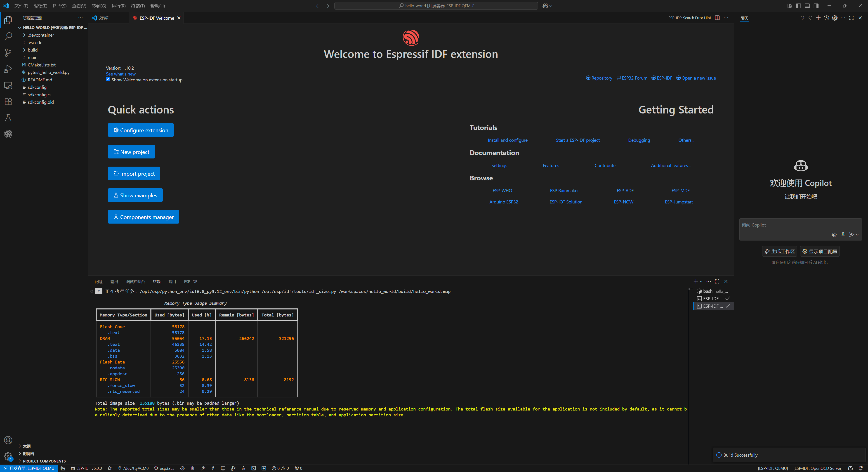
Task: Click the flash device lightning icon
Action: pos(213,468)
